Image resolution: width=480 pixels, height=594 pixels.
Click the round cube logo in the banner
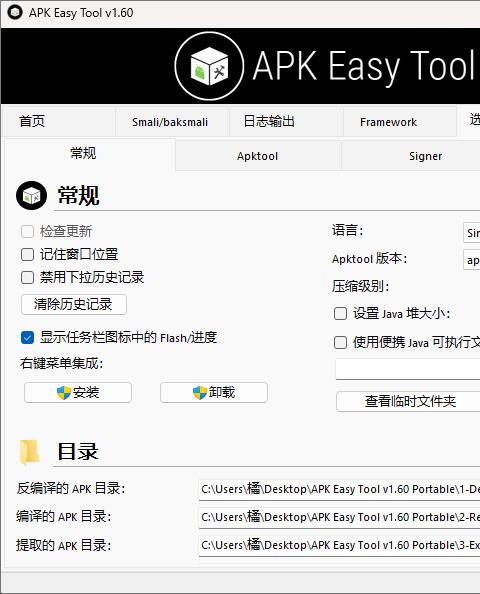(209, 66)
